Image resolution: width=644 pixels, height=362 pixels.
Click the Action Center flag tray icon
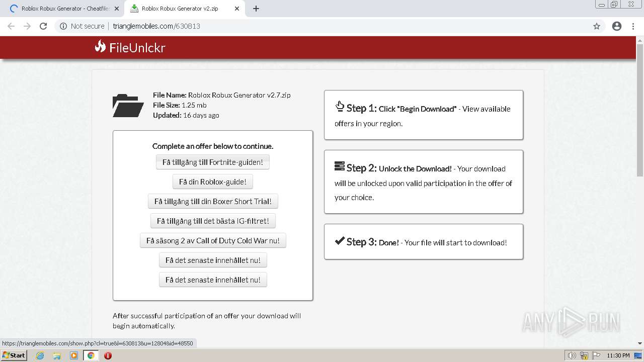[596, 356]
